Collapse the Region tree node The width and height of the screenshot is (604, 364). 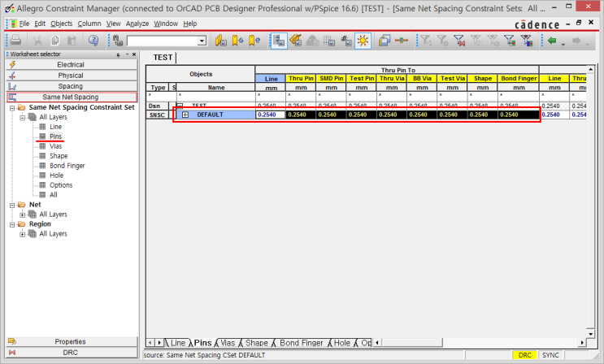tap(12, 224)
